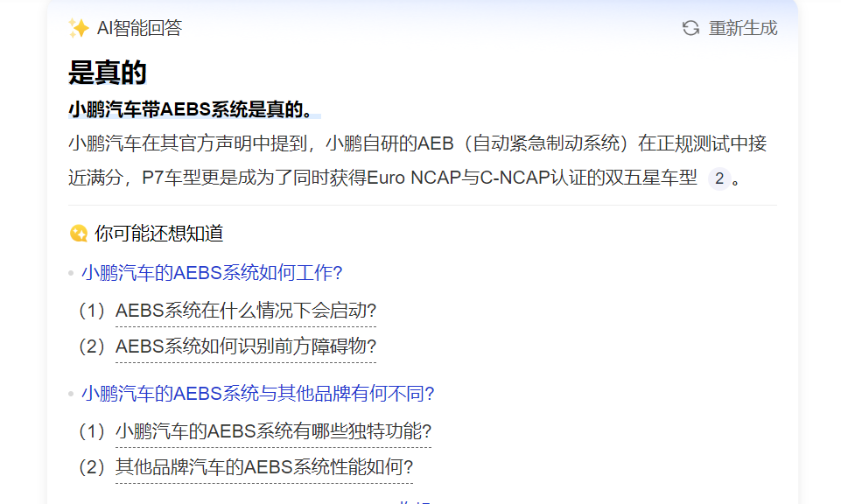The image size is (841, 504).
Task: Click the 重新生成 refresh icon
Action: pos(690,28)
